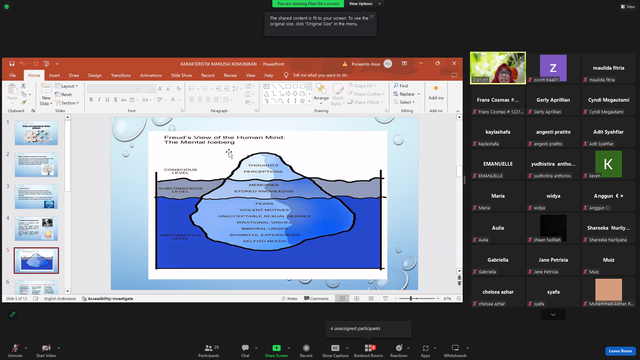The height and width of the screenshot is (360, 640).
Task: Toggle Italic formatting
Action: (x=99, y=100)
